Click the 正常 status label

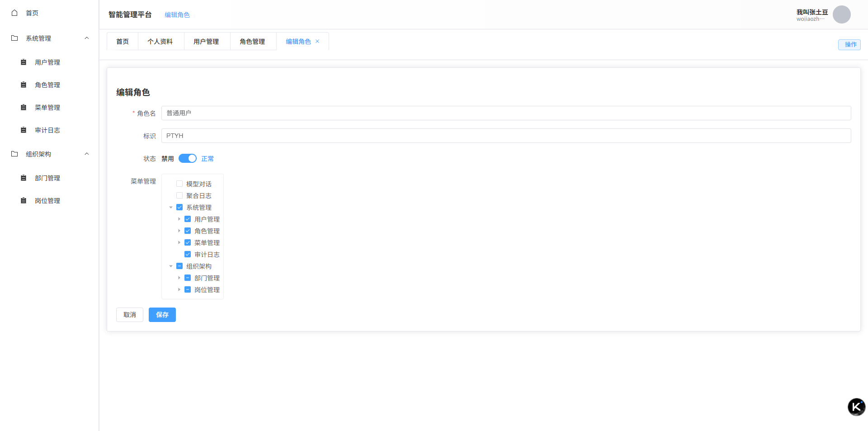[208, 158]
